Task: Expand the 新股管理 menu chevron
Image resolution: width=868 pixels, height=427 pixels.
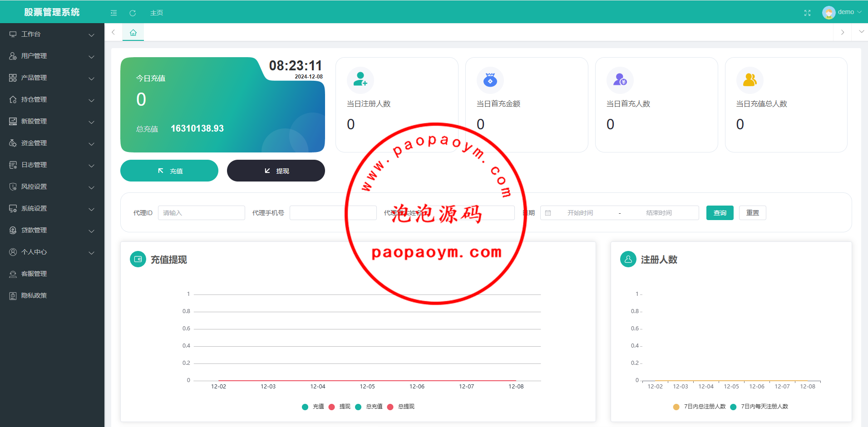Action: point(91,122)
